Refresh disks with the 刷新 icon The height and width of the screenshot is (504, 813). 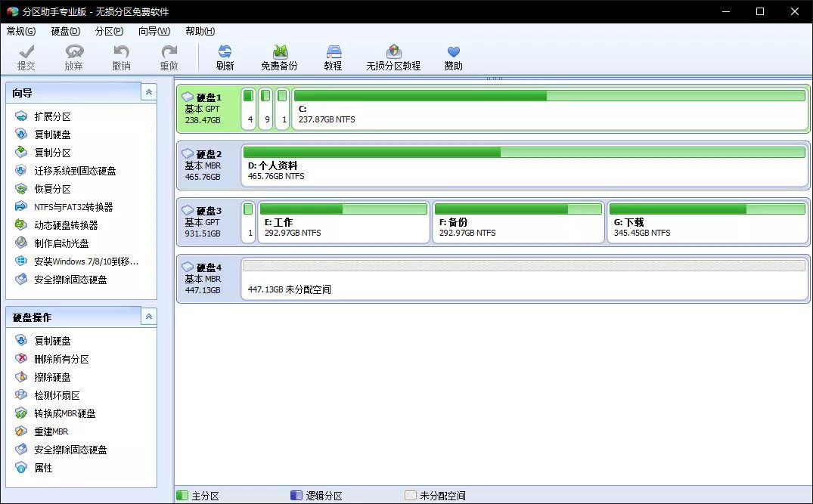(225, 57)
